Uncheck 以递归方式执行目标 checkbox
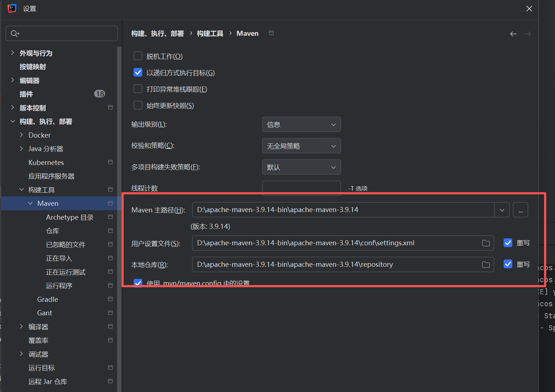 tap(138, 72)
